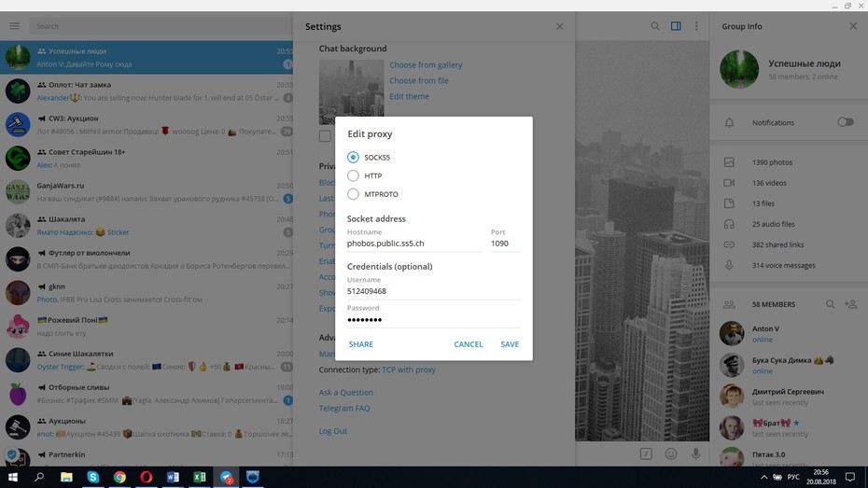Search in chat using magnifier icon
The width and height of the screenshot is (868, 488).
tap(655, 26)
